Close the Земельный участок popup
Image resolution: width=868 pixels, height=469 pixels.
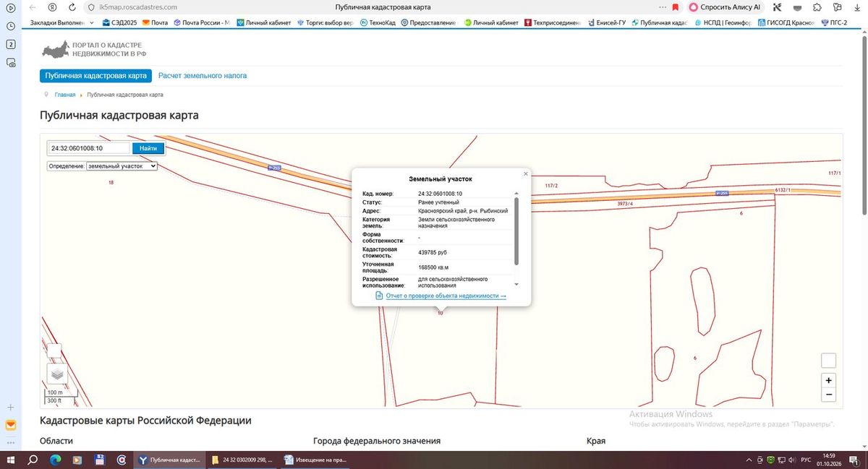(x=526, y=173)
